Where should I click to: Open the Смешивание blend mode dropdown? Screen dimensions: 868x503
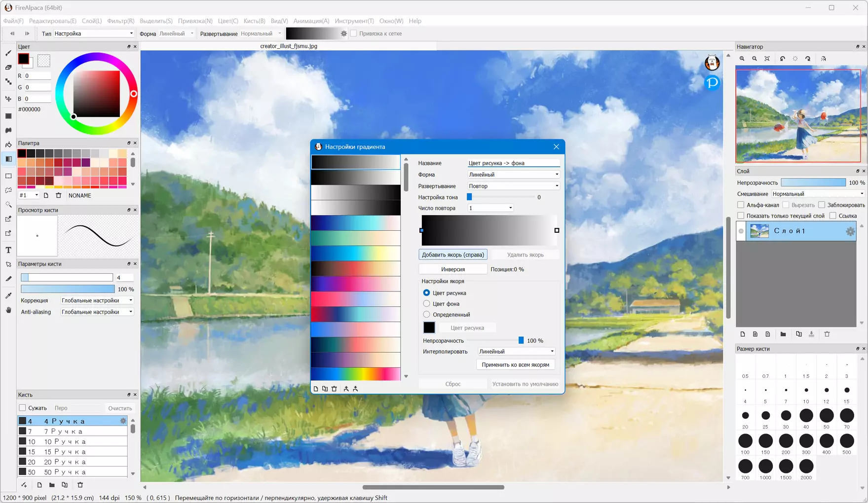pos(818,194)
